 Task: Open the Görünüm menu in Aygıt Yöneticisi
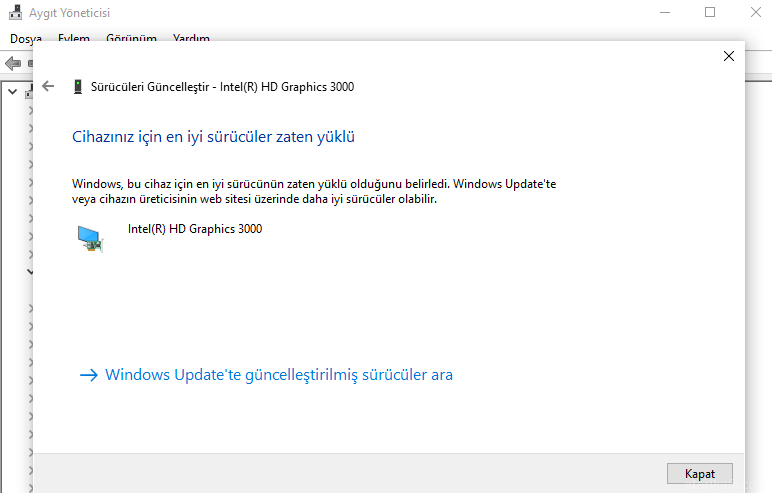pos(131,38)
